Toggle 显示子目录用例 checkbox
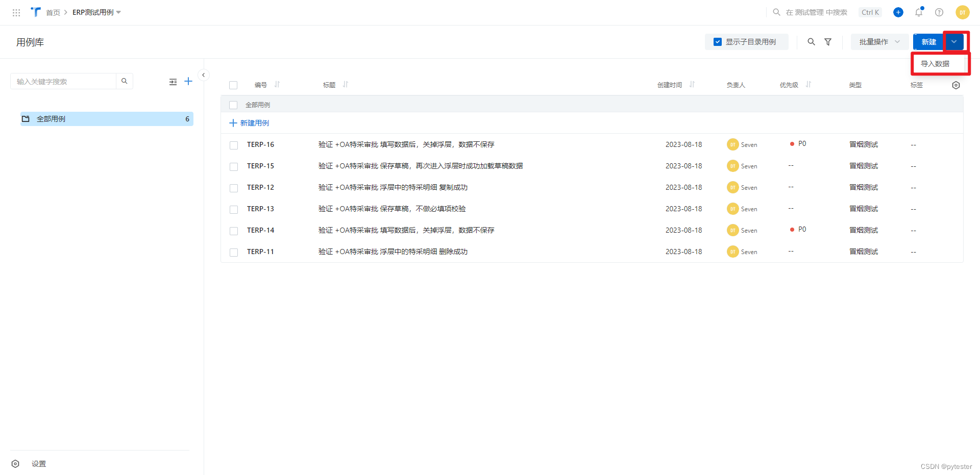This screenshot has height=475, width=980. pos(718,42)
